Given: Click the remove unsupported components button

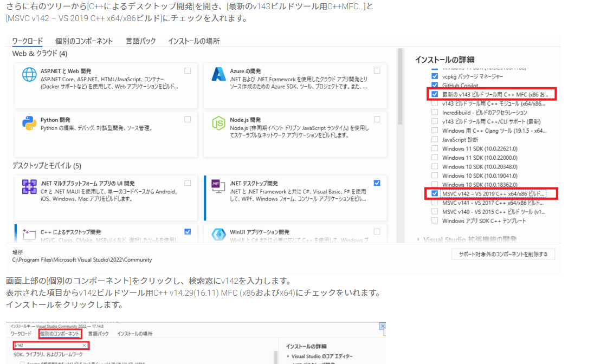Looking at the screenshot, I should [x=503, y=254].
